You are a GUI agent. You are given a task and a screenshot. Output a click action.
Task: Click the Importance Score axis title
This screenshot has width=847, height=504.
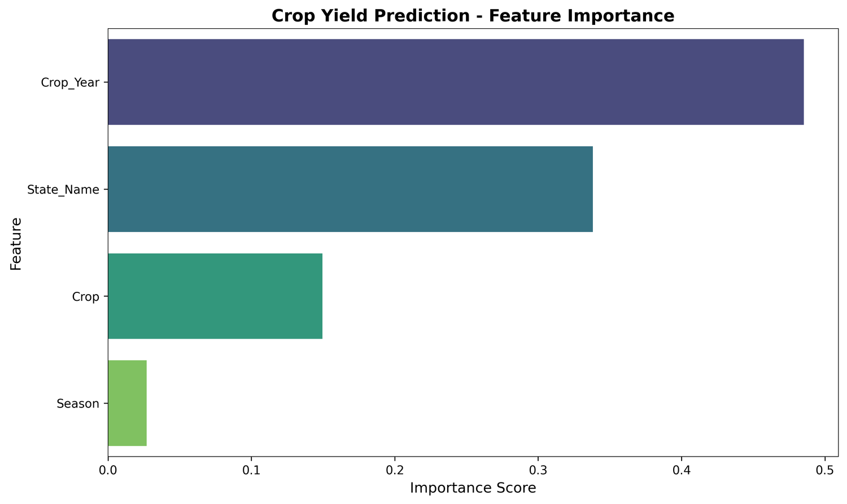coord(473,488)
